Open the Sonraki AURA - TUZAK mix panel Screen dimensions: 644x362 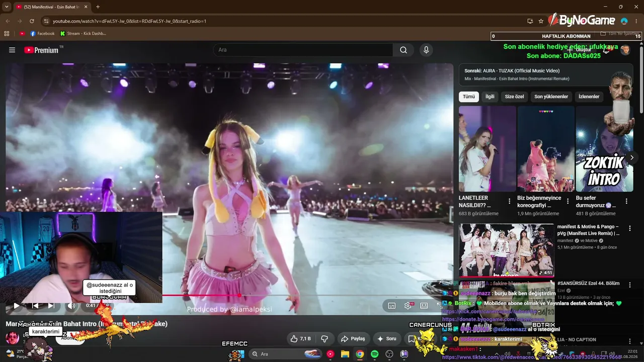546,74
